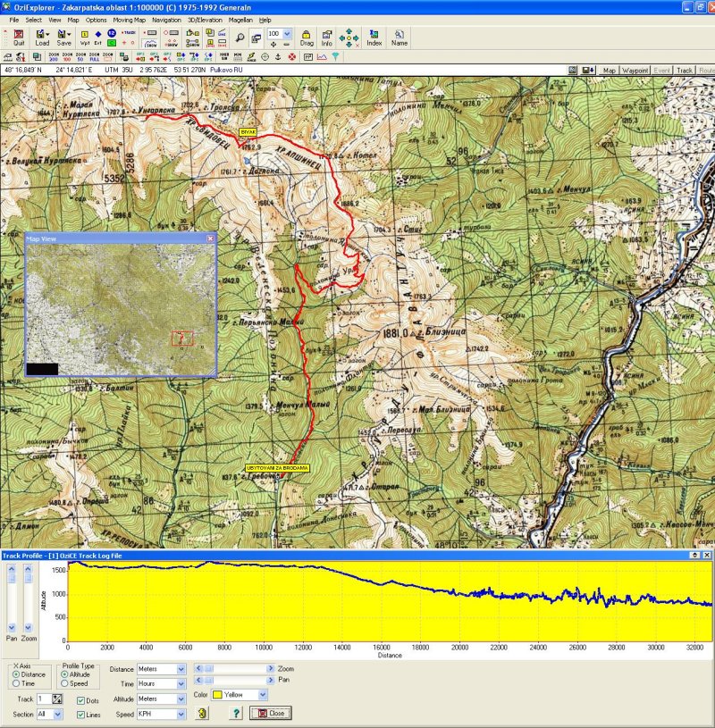This screenshot has width=715, height=728.
Task: Open the Distance units dropdown
Action: (x=181, y=669)
